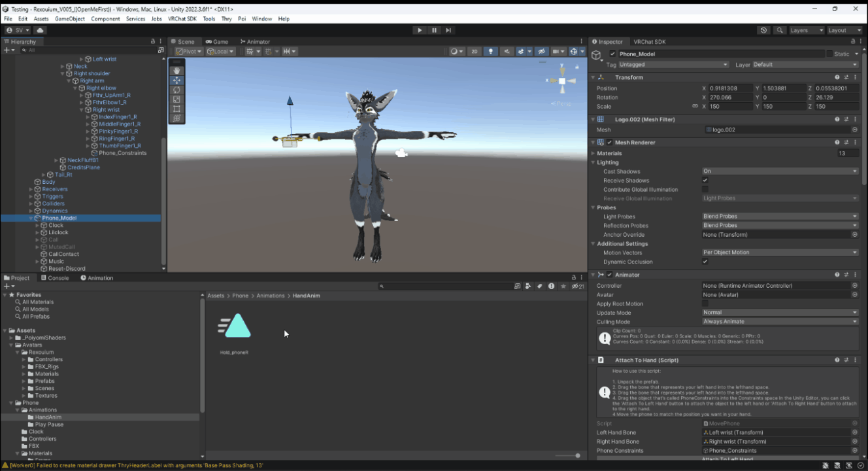Toggle Phone_Model active checkbox

[612, 54]
